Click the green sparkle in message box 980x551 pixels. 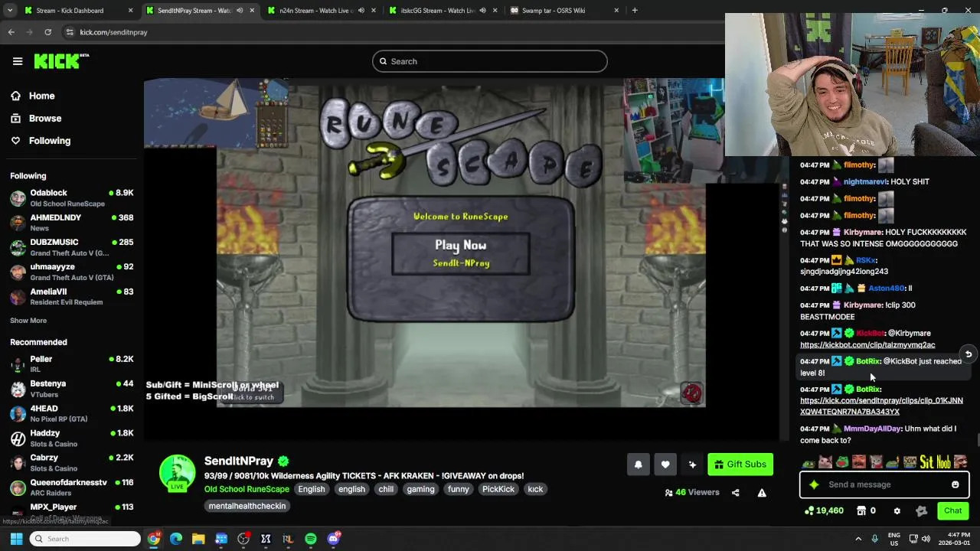click(x=814, y=484)
